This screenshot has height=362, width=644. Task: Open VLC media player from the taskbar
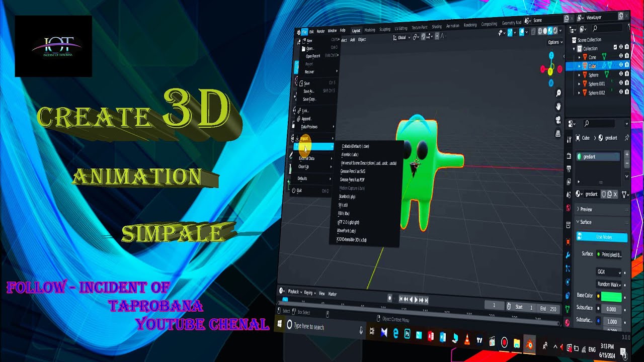coord(467,339)
